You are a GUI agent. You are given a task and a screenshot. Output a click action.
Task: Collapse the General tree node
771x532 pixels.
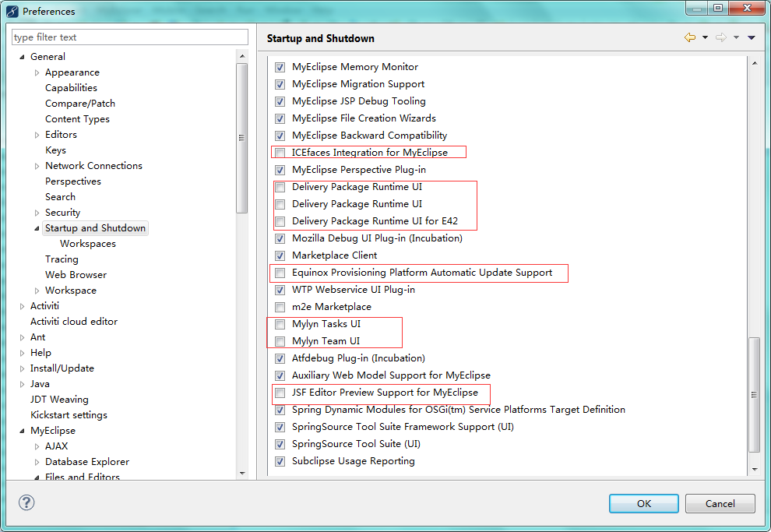coord(22,57)
